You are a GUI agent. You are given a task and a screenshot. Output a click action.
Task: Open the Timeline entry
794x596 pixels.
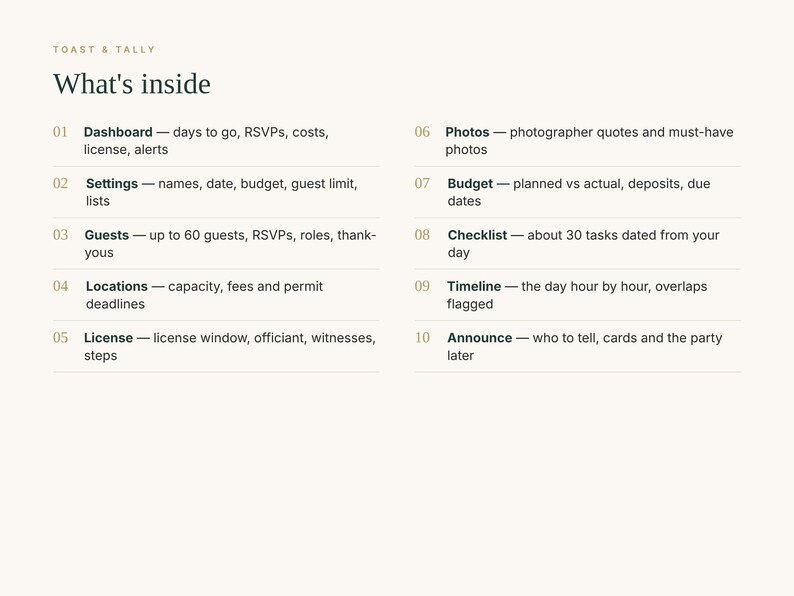coord(474,287)
